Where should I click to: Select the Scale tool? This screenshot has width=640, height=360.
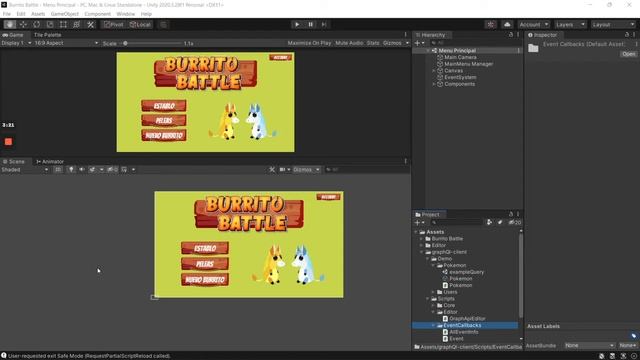pos(50,24)
